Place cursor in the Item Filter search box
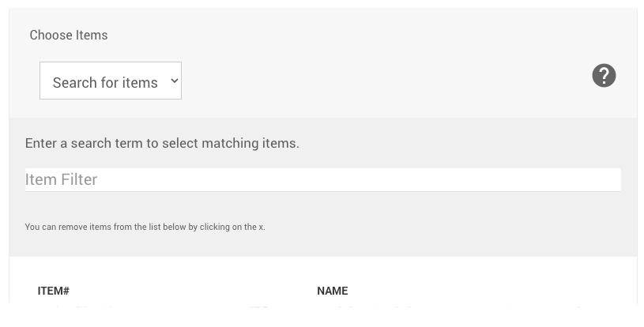The height and width of the screenshot is (327, 644). (322, 179)
